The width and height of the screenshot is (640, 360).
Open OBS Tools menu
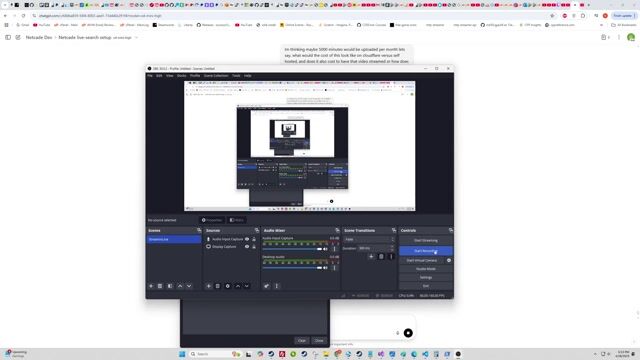coord(236,76)
